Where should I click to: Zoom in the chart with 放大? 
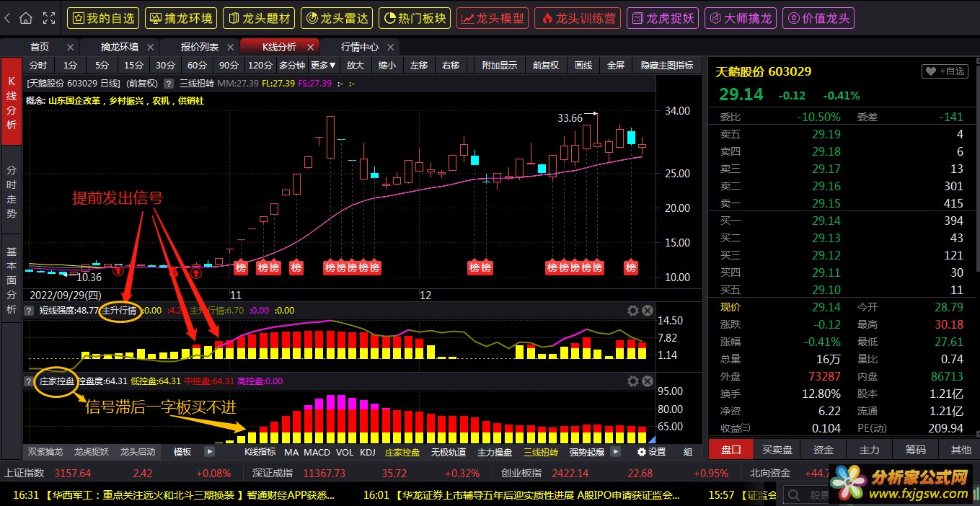tap(356, 65)
